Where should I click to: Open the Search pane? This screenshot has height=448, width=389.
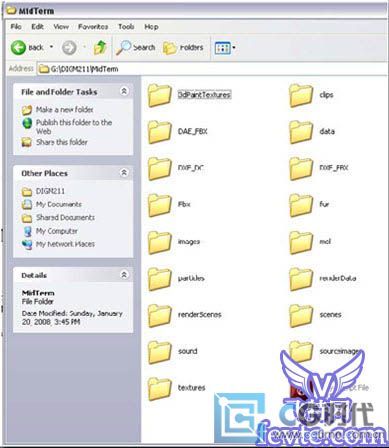tap(135, 48)
